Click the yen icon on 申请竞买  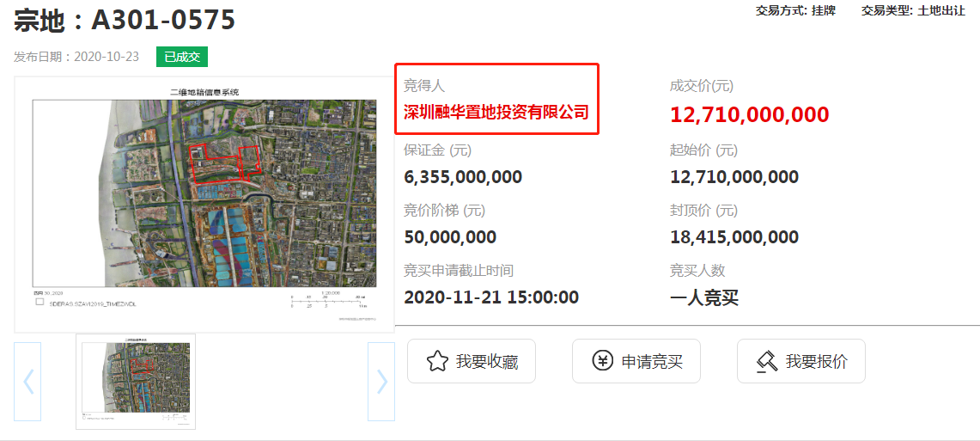[x=602, y=361]
